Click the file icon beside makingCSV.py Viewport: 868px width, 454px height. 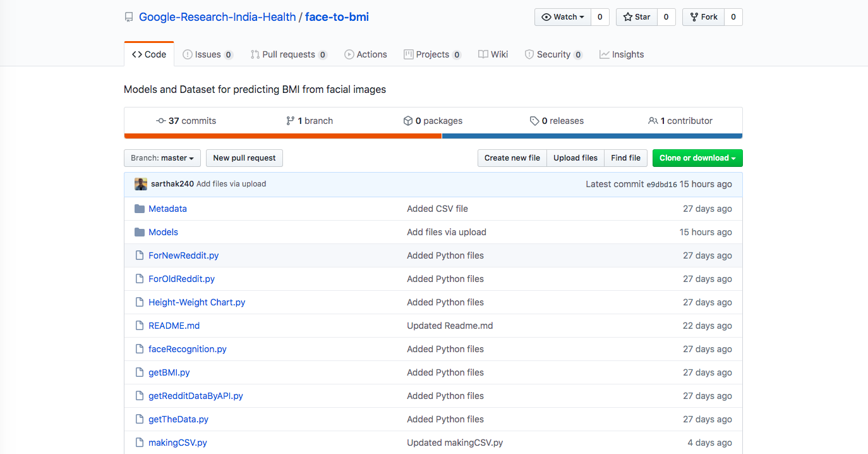[140, 443]
